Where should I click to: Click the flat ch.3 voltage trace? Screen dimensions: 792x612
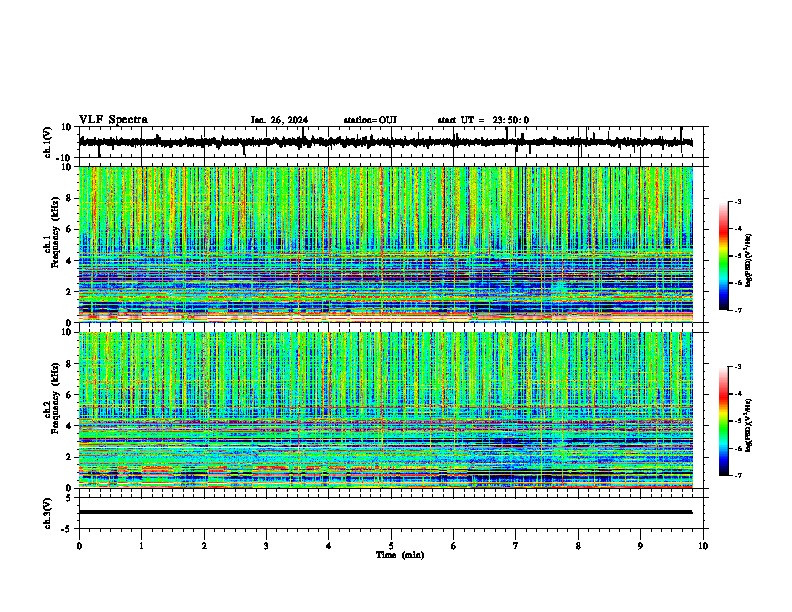(385, 512)
